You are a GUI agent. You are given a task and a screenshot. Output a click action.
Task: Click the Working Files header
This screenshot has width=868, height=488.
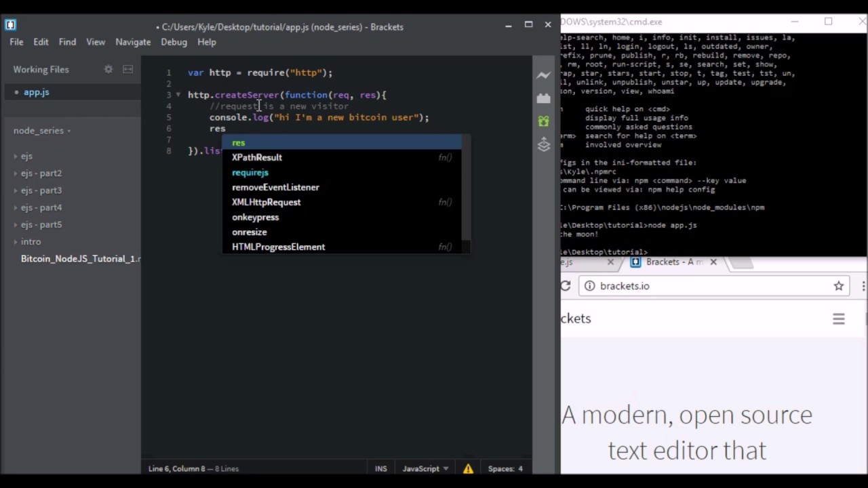click(x=41, y=69)
